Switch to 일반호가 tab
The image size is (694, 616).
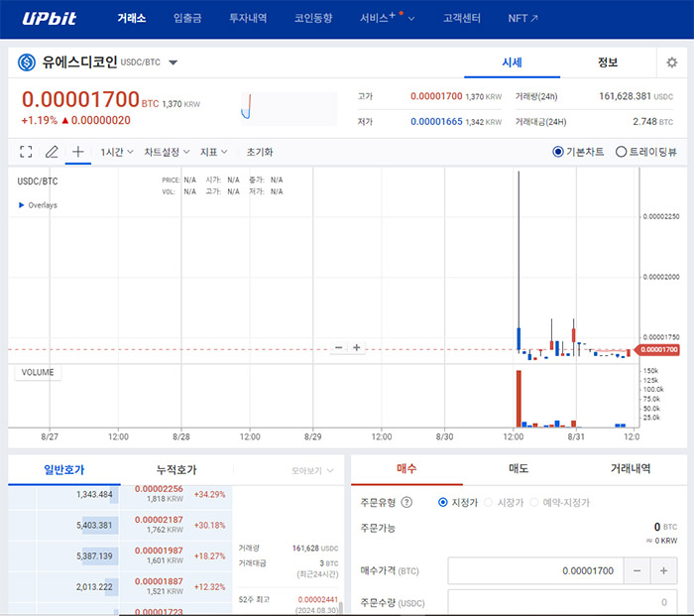click(x=64, y=469)
